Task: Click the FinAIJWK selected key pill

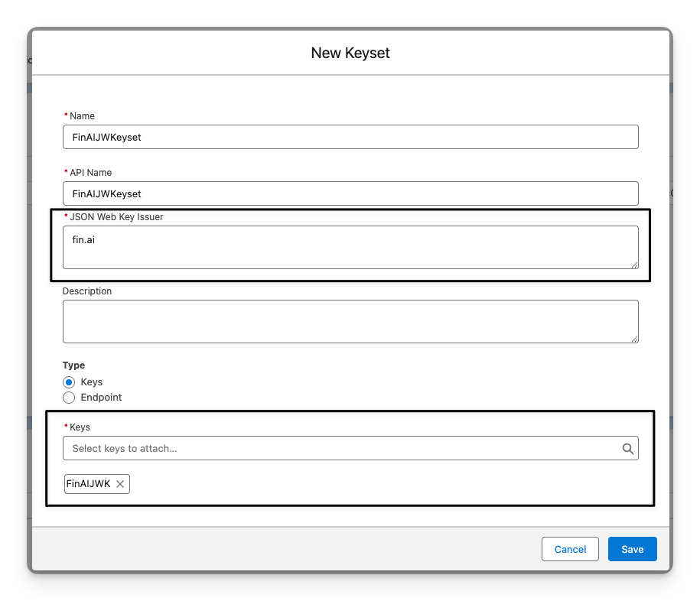Action: point(89,484)
